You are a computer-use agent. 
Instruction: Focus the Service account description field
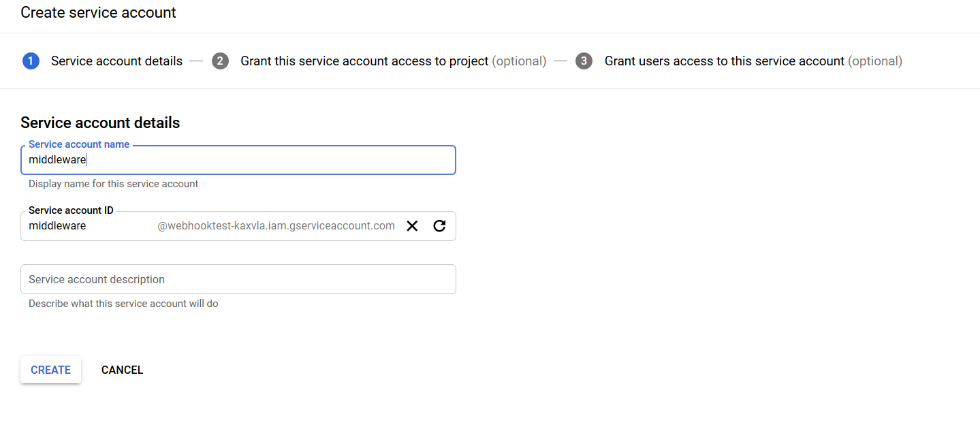(238, 279)
